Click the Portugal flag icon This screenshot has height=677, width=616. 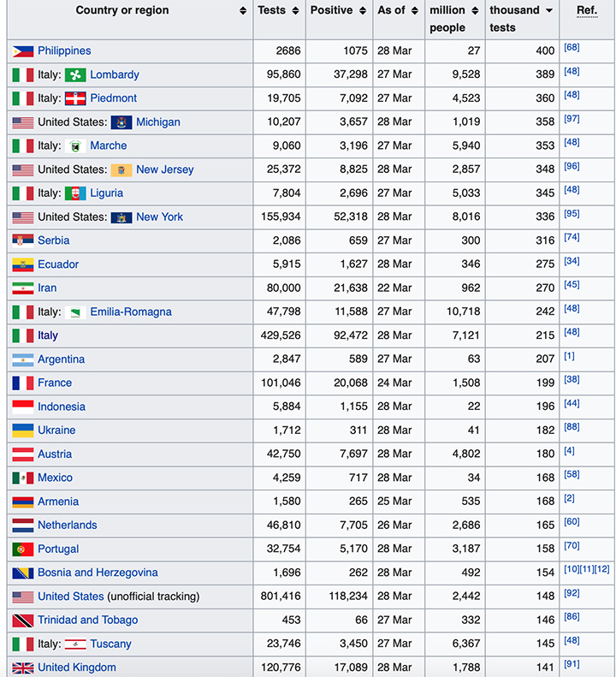[23, 549]
